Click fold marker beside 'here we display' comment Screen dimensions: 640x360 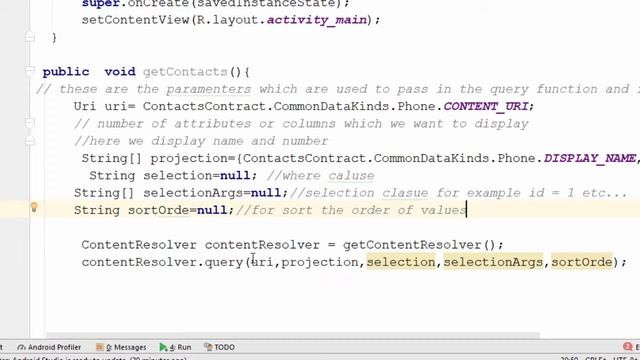click(29, 141)
